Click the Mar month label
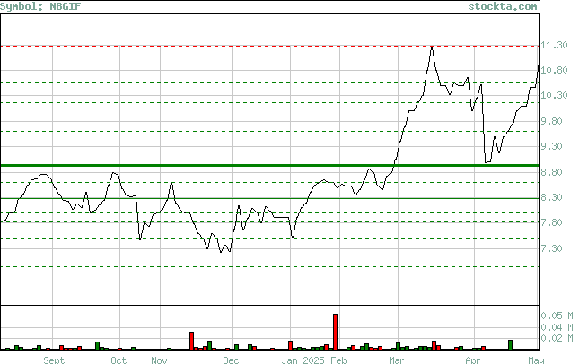 [x=397, y=360]
